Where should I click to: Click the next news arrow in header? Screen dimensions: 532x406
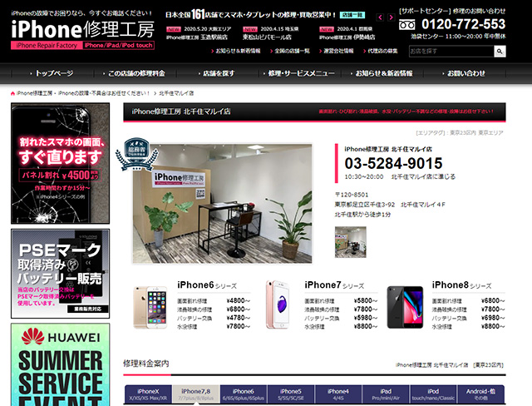coord(392,17)
